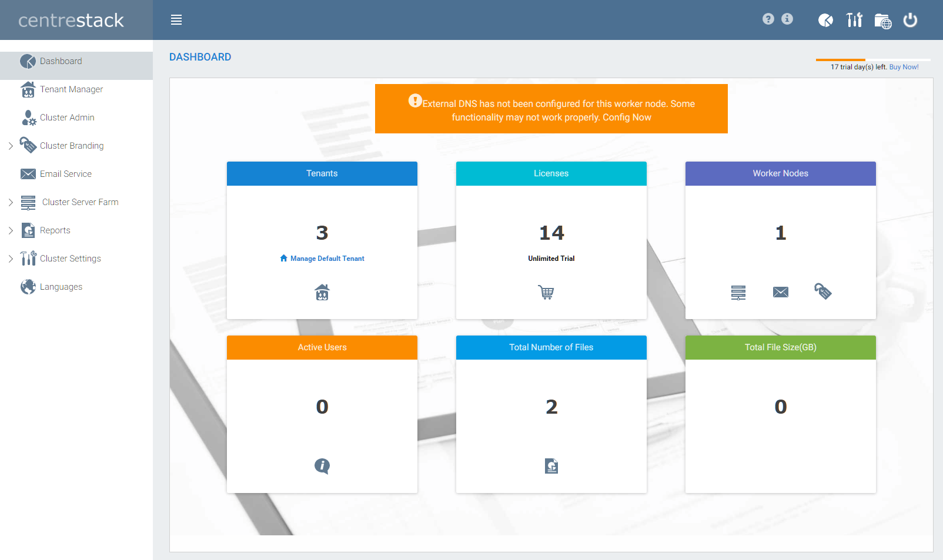This screenshot has width=943, height=560.
Task: Click the Tenants card header
Action: click(x=322, y=173)
